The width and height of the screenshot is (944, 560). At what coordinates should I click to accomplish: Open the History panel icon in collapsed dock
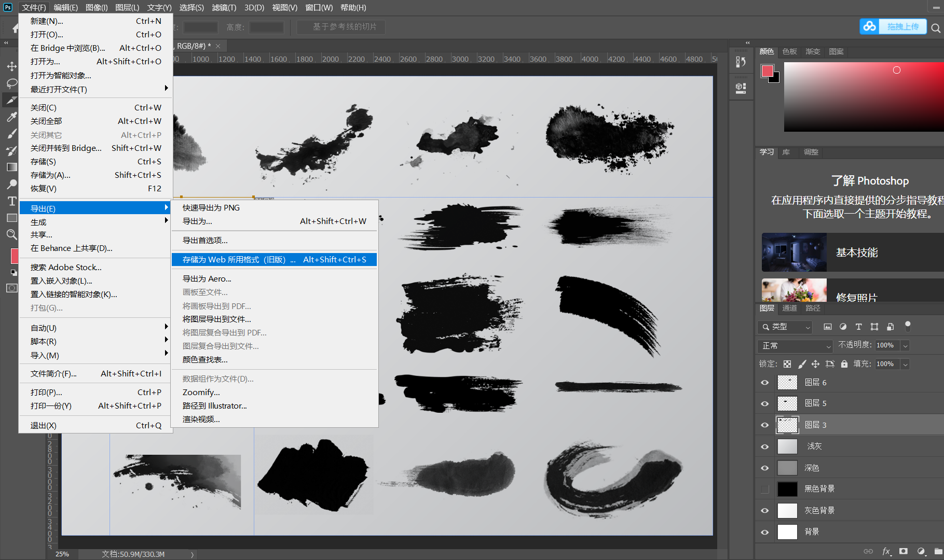pos(741,62)
